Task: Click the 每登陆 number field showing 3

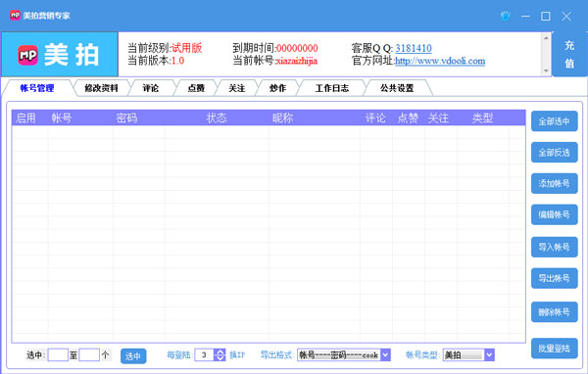Action: point(205,354)
